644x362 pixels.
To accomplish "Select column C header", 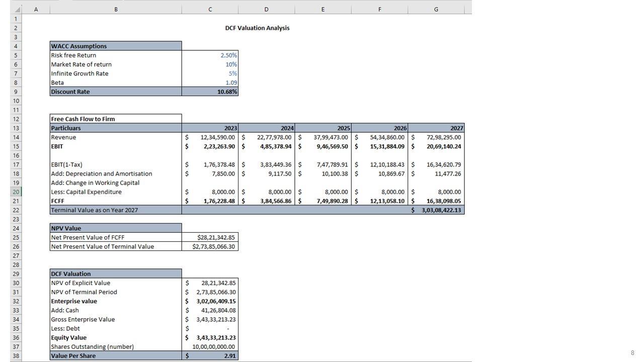I will pyautogui.click(x=210, y=9).
